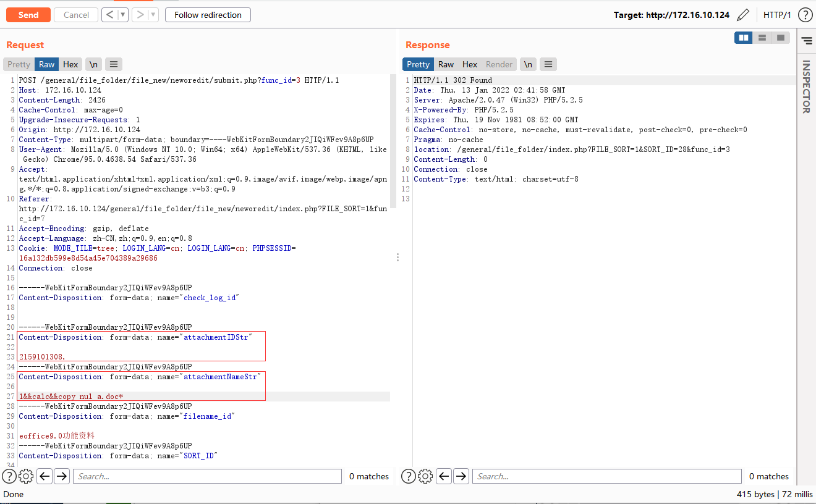The height and width of the screenshot is (504, 816).
Task: Jump to previous match in Request search
Action: coord(45,476)
